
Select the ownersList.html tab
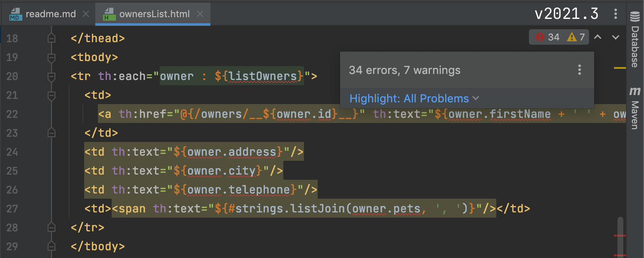click(154, 14)
